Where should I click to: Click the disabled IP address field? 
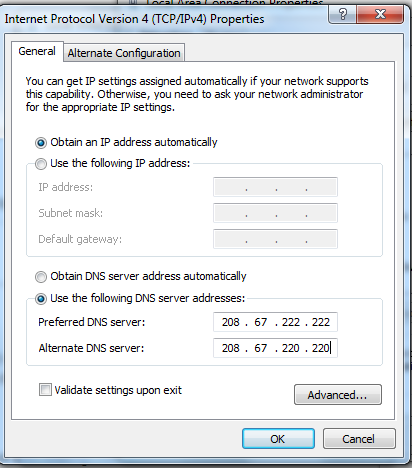pyautogui.click(x=275, y=187)
